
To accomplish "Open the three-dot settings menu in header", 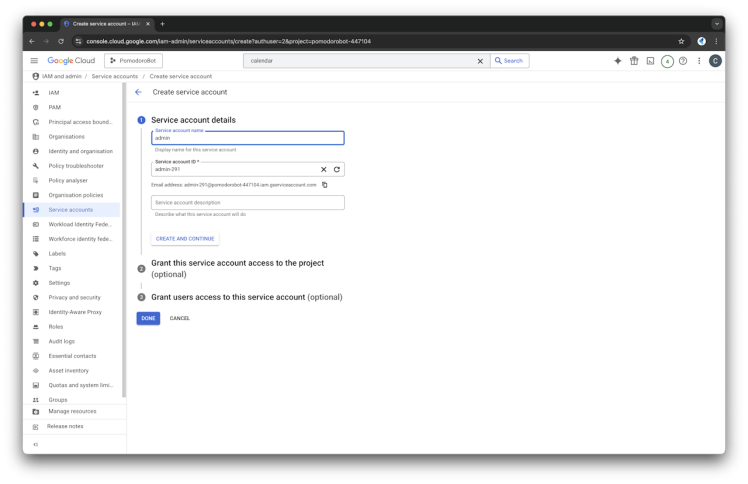I will point(698,61).
